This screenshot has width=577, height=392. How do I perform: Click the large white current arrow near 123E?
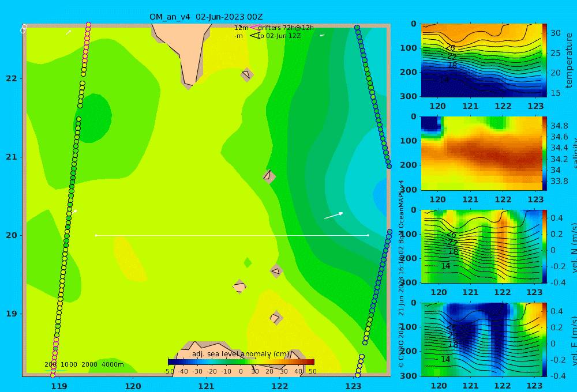coord(334,216)
